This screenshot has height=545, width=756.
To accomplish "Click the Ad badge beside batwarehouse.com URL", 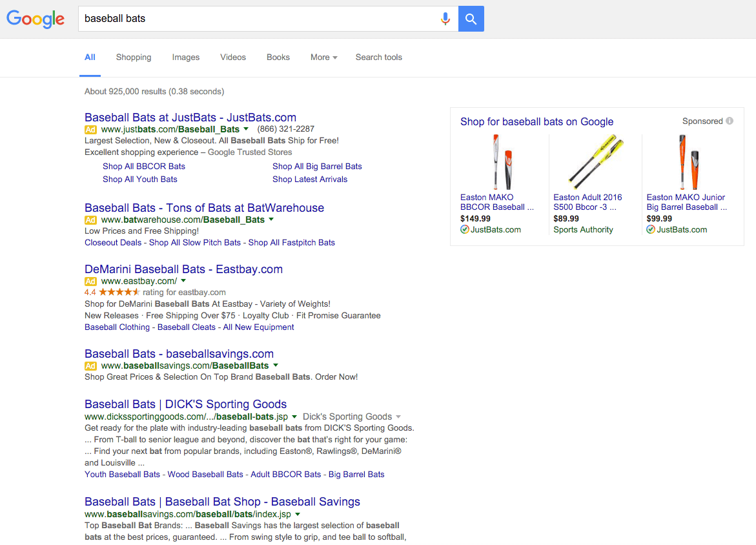I will 90,220.
